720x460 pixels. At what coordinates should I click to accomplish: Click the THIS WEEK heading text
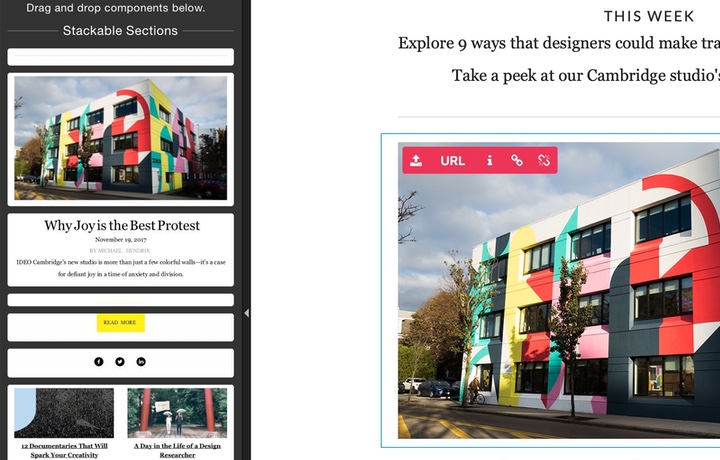(649, 16)
